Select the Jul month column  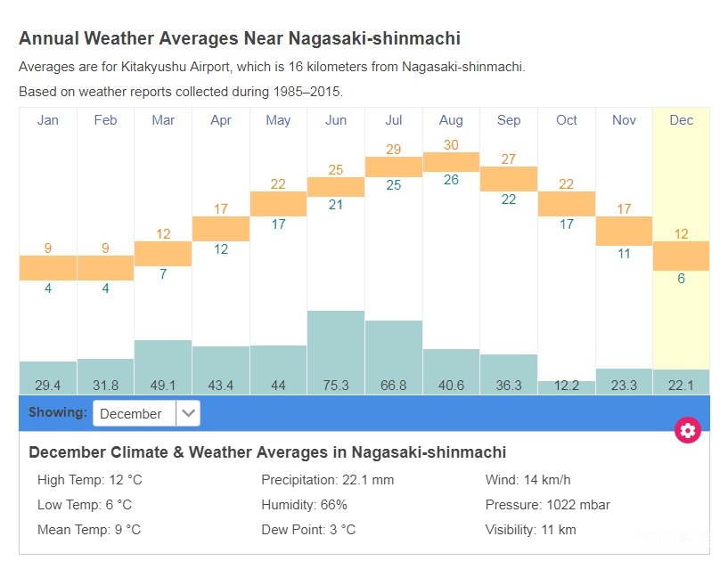394,120
